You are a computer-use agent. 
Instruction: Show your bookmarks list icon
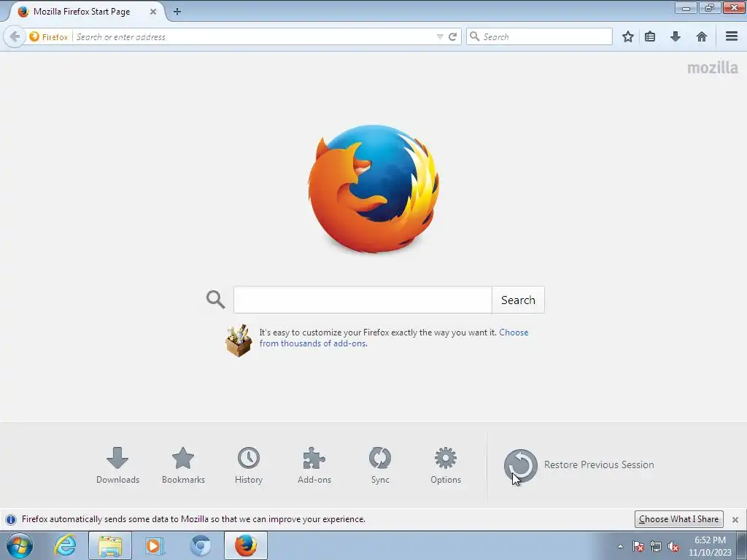pos(650,36)
